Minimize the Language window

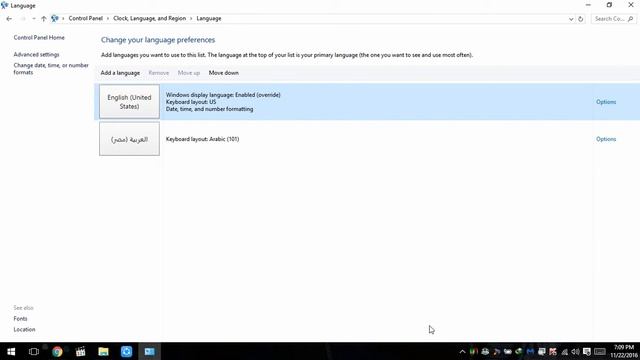tap(588, 5)
